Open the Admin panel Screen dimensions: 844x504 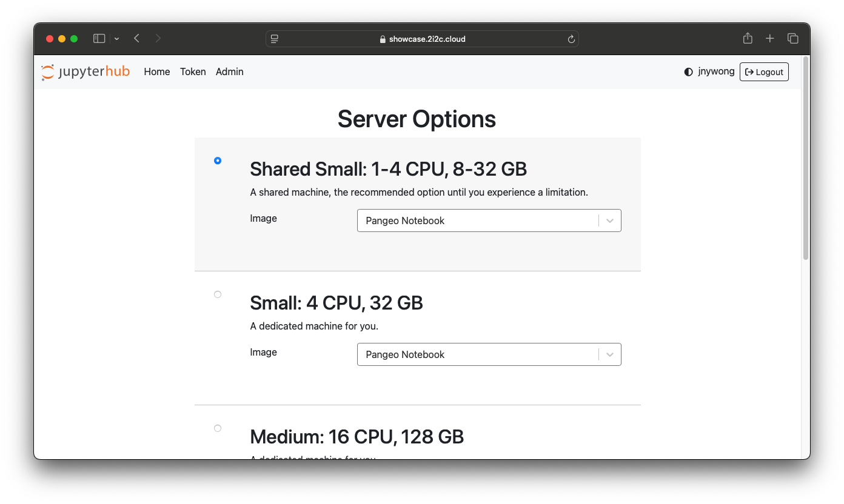229,71
